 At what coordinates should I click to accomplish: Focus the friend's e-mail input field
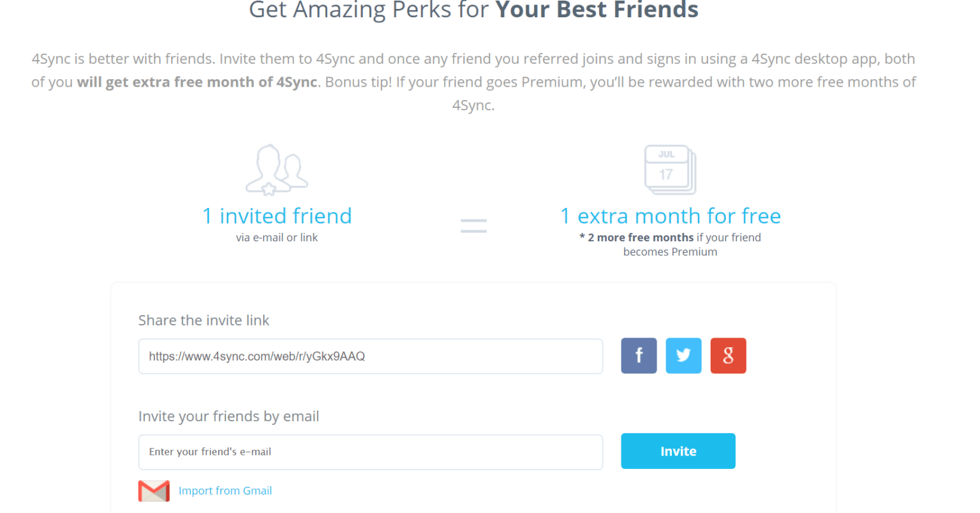point(371,452)
